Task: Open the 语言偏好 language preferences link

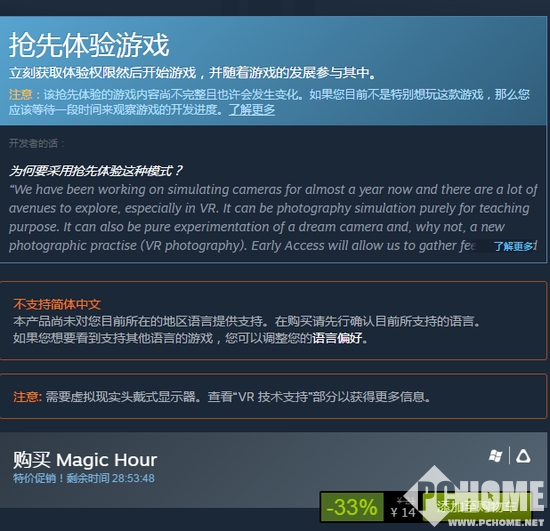Action: coord(337,338)
